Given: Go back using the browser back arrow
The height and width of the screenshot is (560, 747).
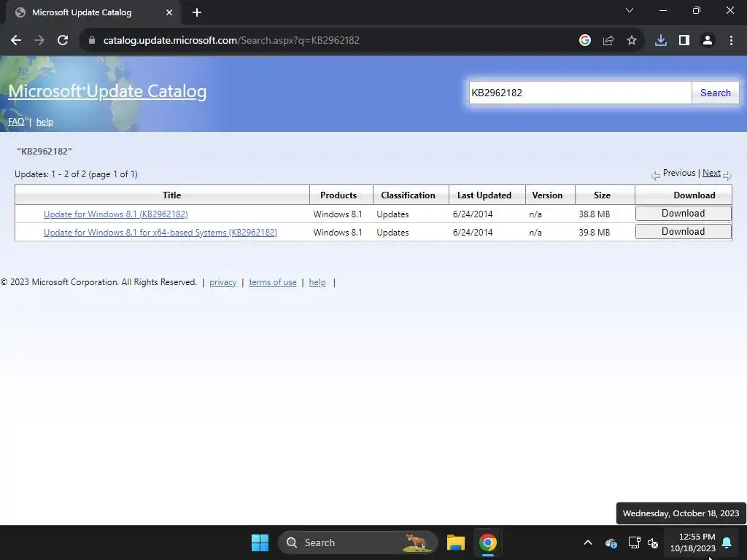Looking at the screenshot, I should click(x=16, y=41).
